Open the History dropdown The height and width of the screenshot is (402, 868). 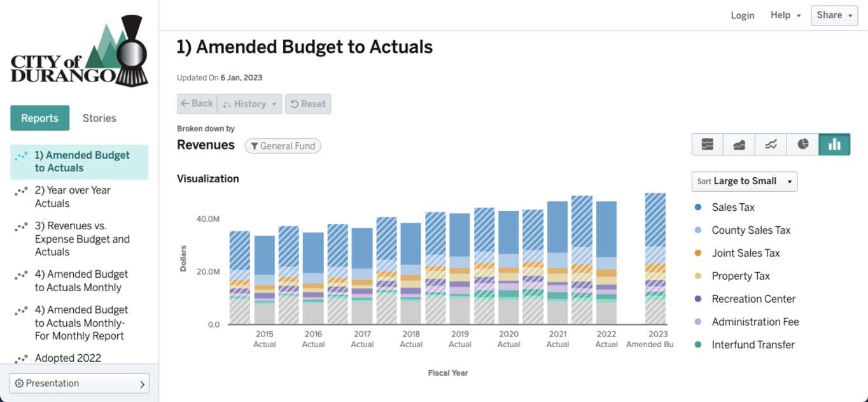point(249,104)
